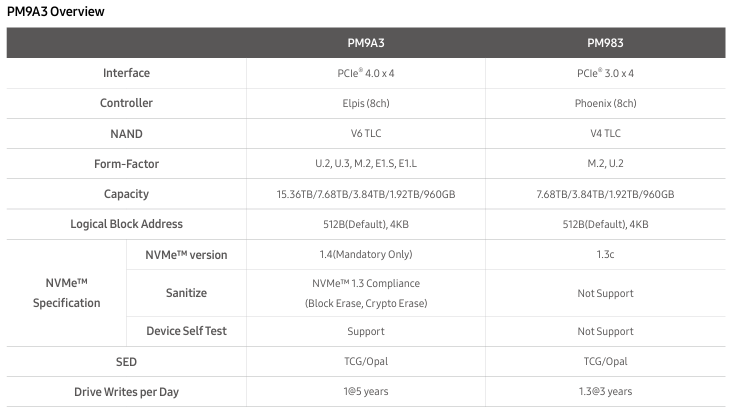Screen dimensions: 732x414
Task: Click the U.2, U.3, M.2, E1.S, E1.L cell
Action: (366, 163)
